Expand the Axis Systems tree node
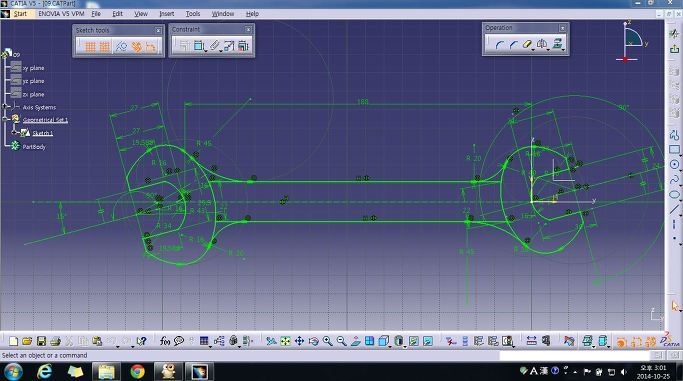This screenshot has width=683, height=381. (5, 106)
